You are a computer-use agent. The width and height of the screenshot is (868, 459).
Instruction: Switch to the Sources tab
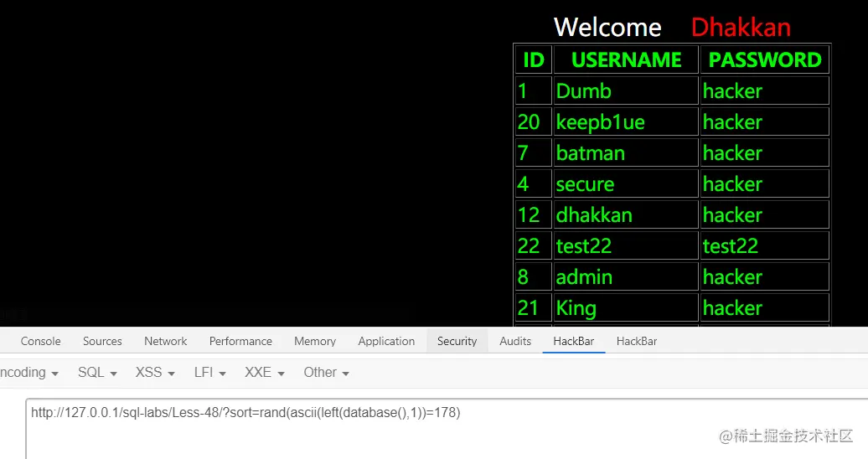102,341
